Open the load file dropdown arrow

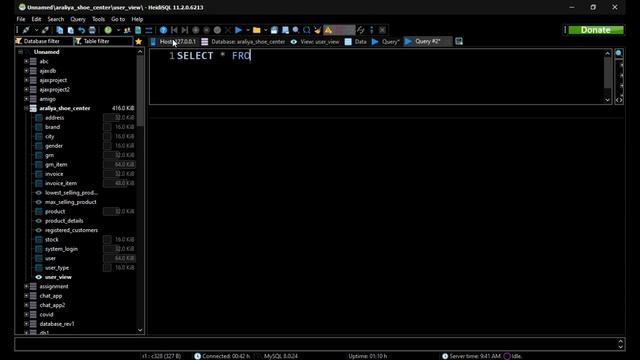(265, 30)
